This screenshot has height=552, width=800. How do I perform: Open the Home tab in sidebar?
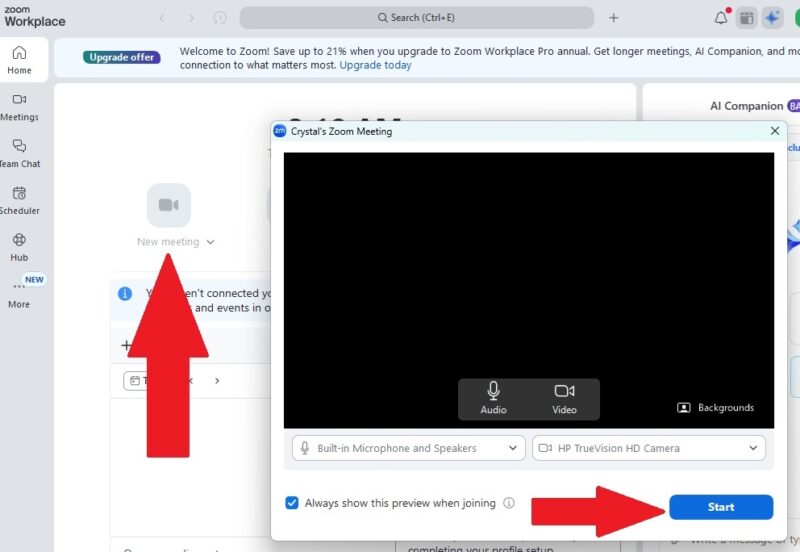(x=19, y=60)
